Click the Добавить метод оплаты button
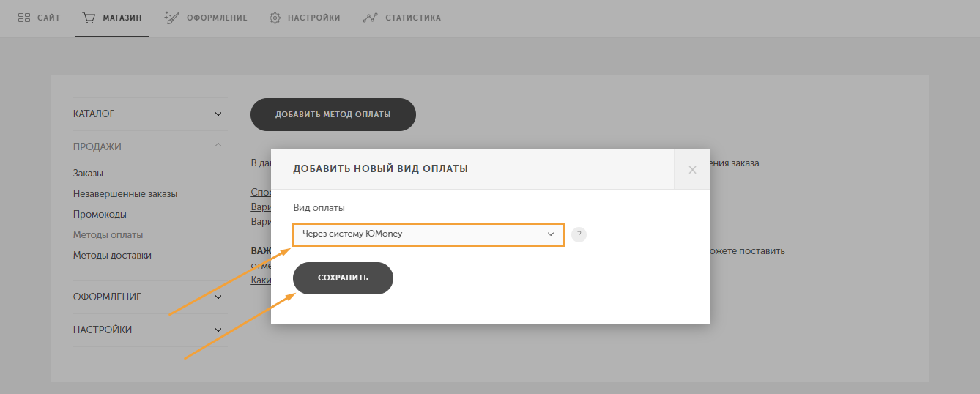The image size is (980, 394). [x=333, y=115]
